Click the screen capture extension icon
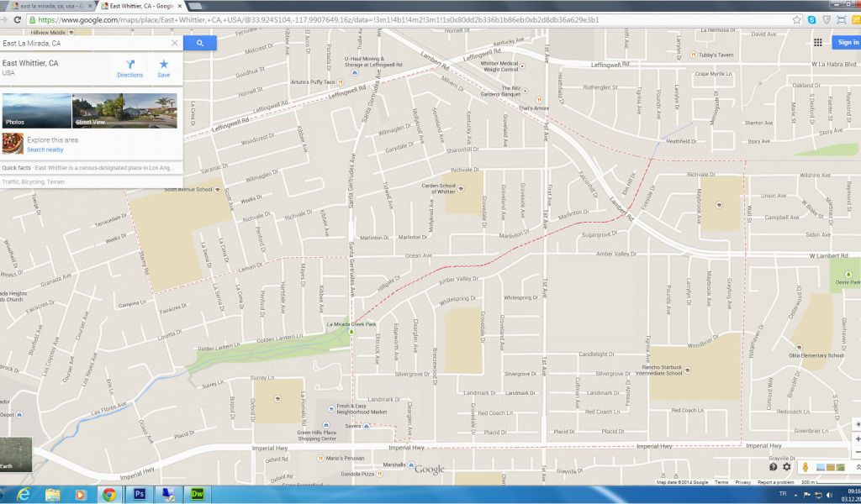This screenshot has width=861, height=504. click(x=841, y=20)
